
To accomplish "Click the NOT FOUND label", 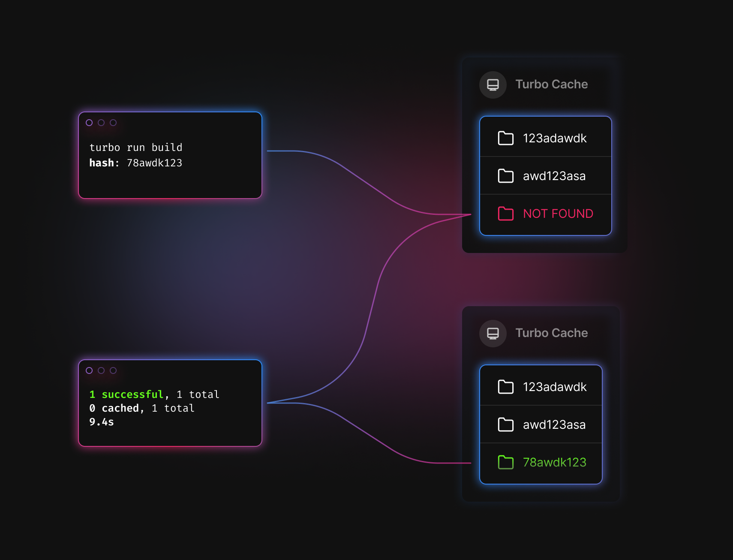I will (x=558, y=214).
